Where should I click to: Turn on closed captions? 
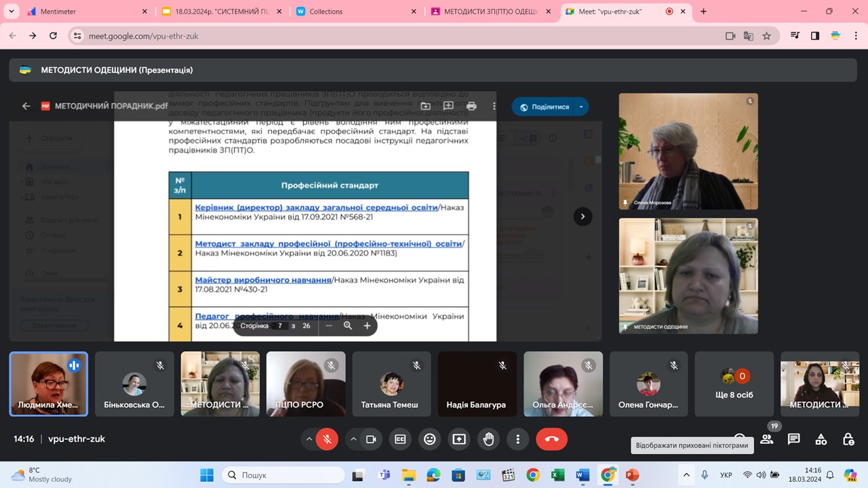400,439
